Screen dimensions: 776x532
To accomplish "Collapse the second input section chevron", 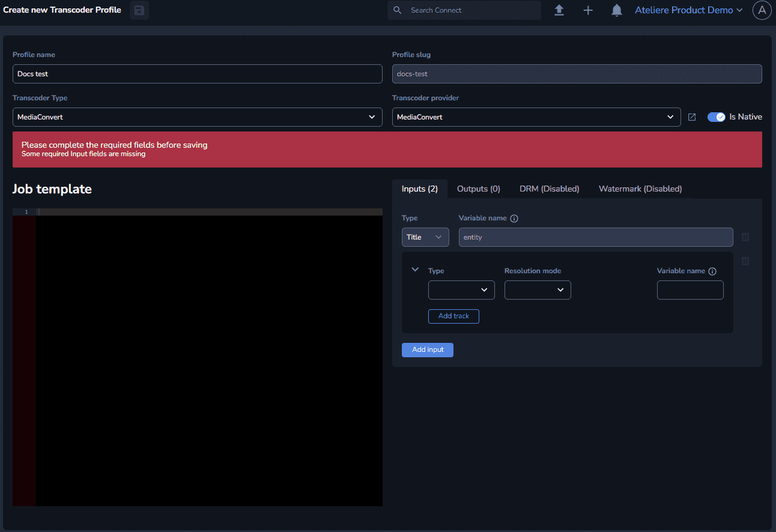I will pyautogui.click(x=414, y=270).
